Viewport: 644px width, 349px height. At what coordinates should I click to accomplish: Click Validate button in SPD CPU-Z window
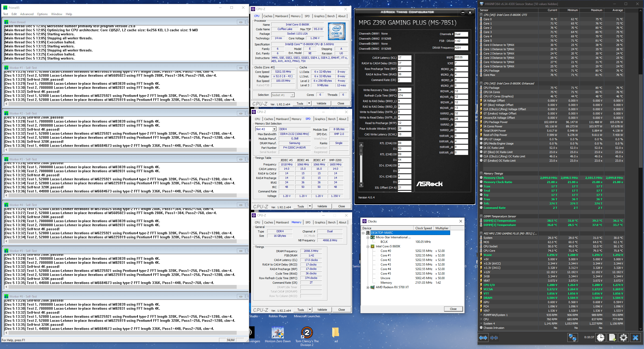(x=322, y=206)
